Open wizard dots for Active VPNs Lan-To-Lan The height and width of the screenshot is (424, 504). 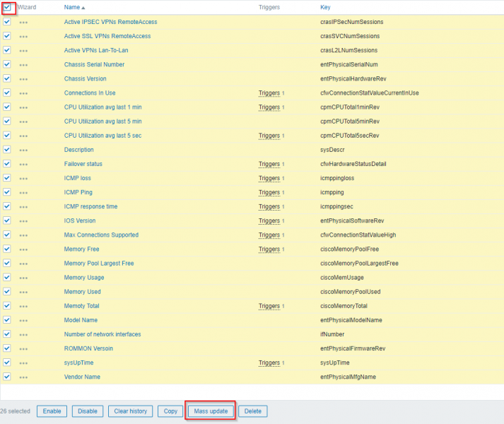pos(23,51)
